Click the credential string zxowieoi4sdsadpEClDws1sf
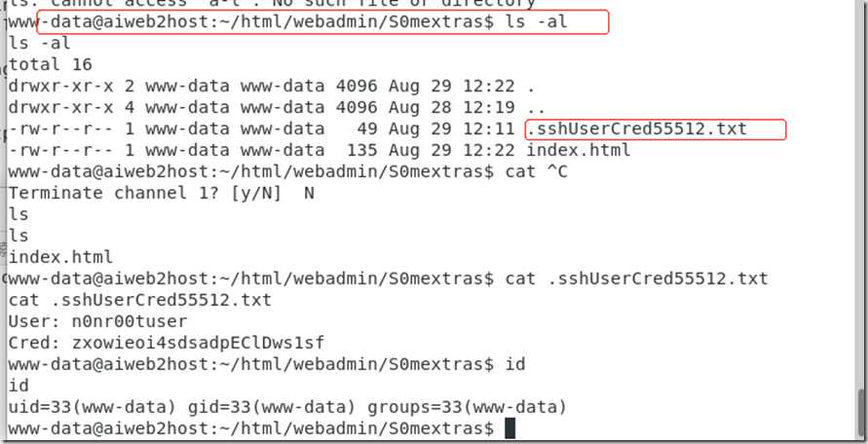 [198, 343]
